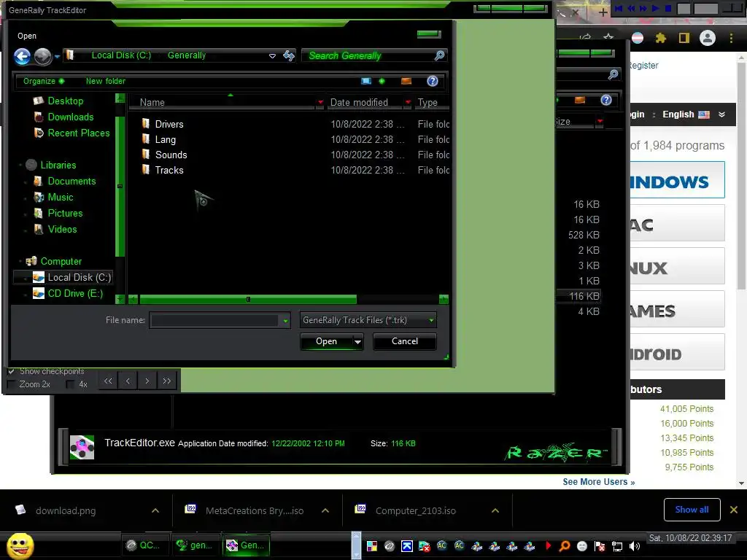Open the volume speaker tray icon
747x560 pixels.
click(x=634, y=546)
